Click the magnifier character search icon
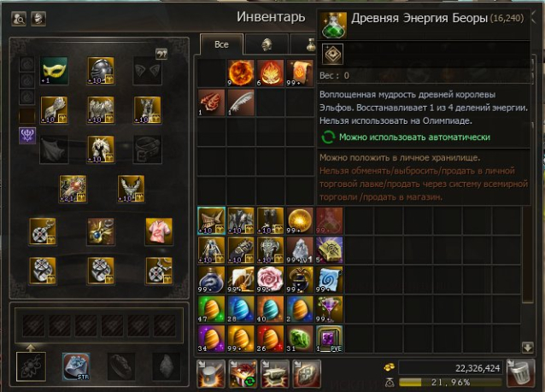Viewport: 545px width, 392px height. click(x=19, y=19)
